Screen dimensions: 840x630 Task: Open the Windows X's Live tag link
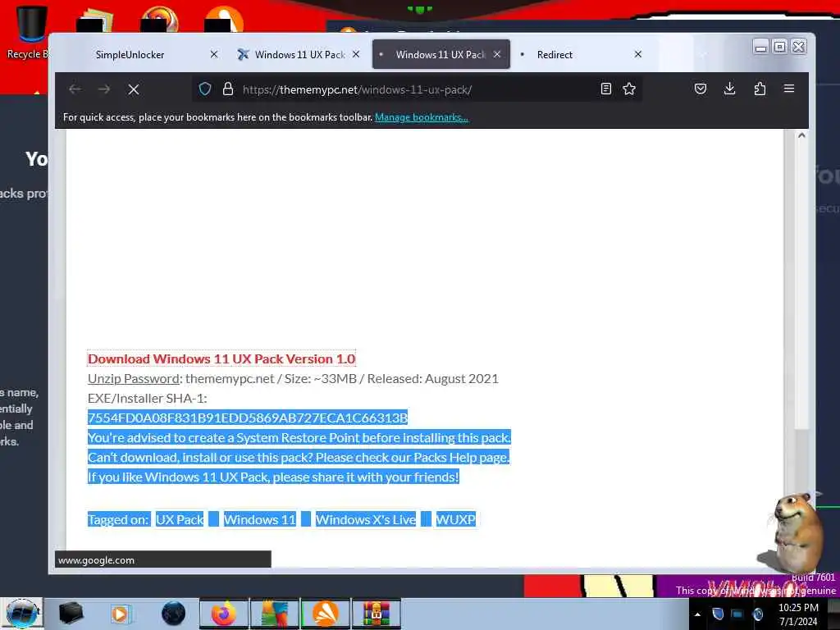[365, 519]
